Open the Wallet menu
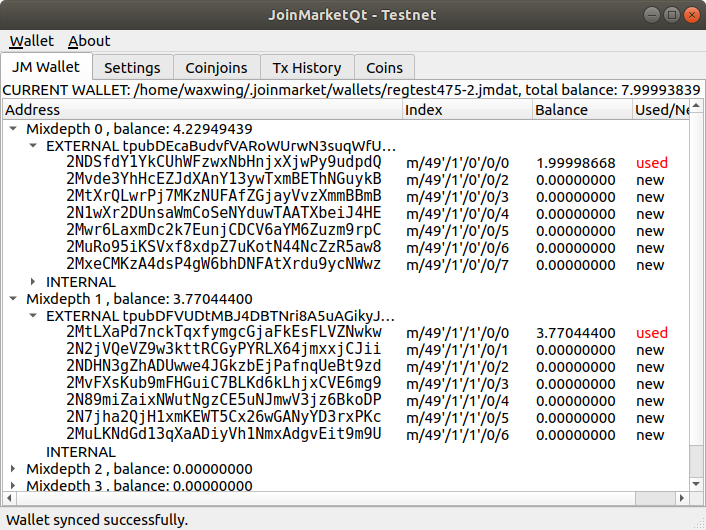This screenshot has height=530, width=706. tap(31, 41)
